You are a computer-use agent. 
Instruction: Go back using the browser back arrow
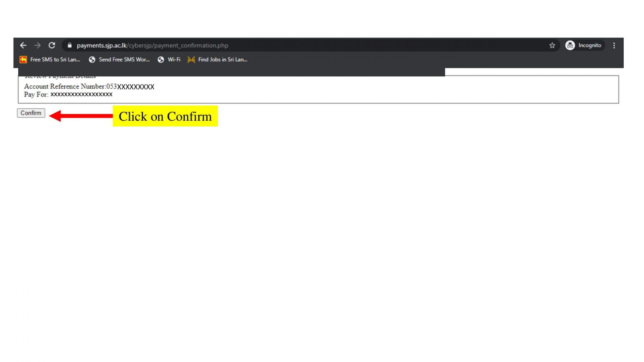[x=23, y=46]
